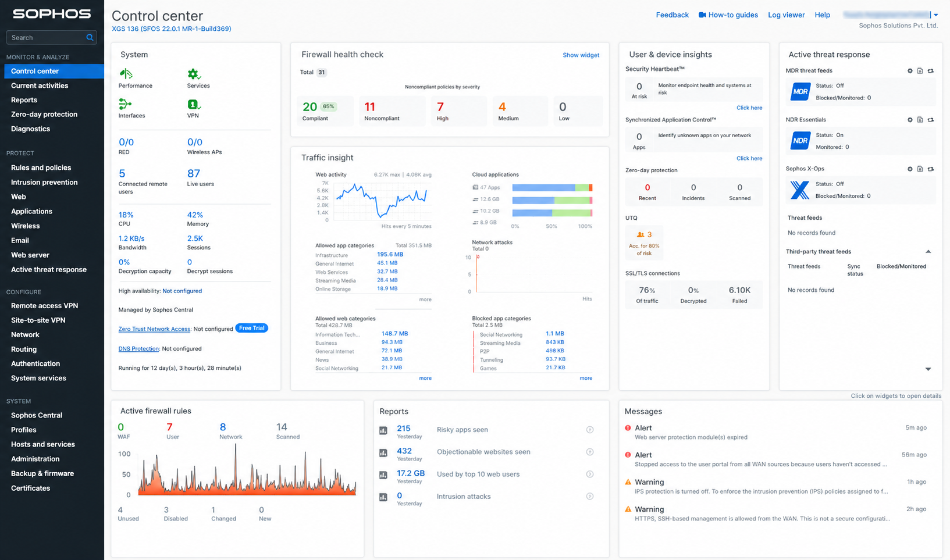Open MDR threat feeds report icon
The width and height of the screenshot is (950, 560).
pos(920,71)
